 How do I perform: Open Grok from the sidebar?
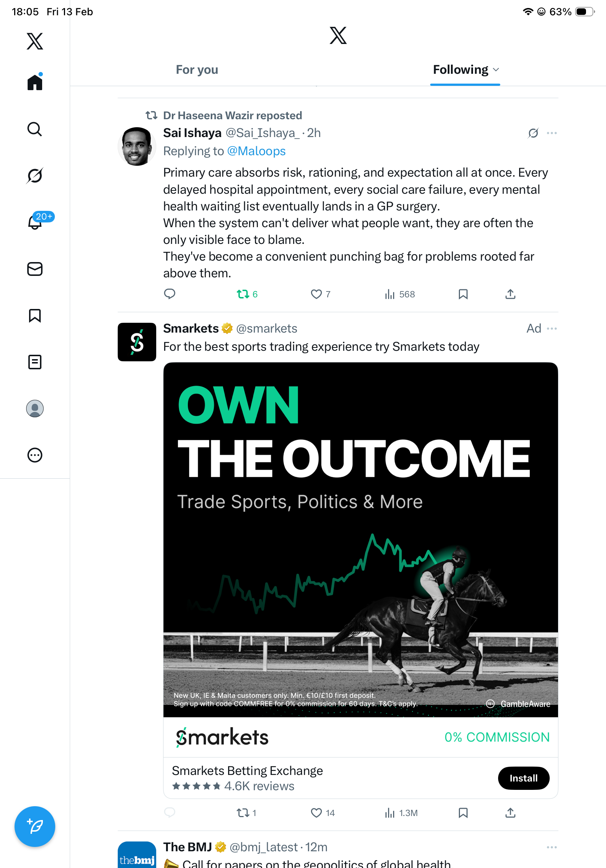click(35, 176)
